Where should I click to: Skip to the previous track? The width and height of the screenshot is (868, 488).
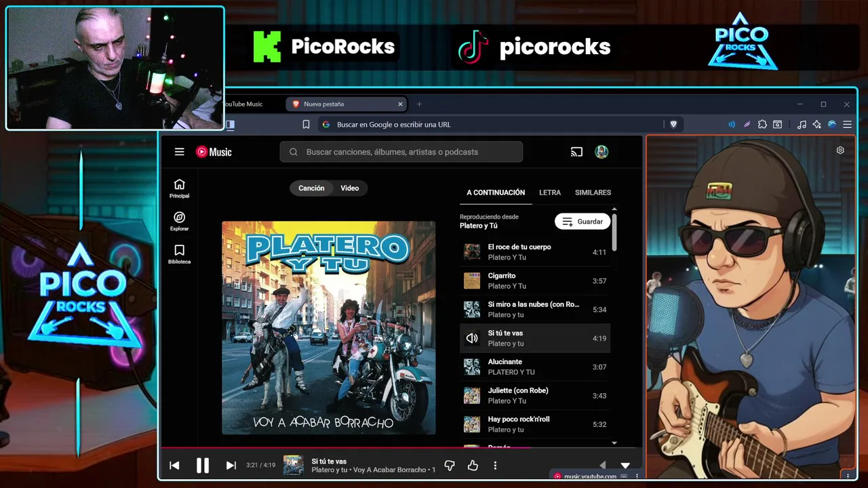click(x=174, y=466)
